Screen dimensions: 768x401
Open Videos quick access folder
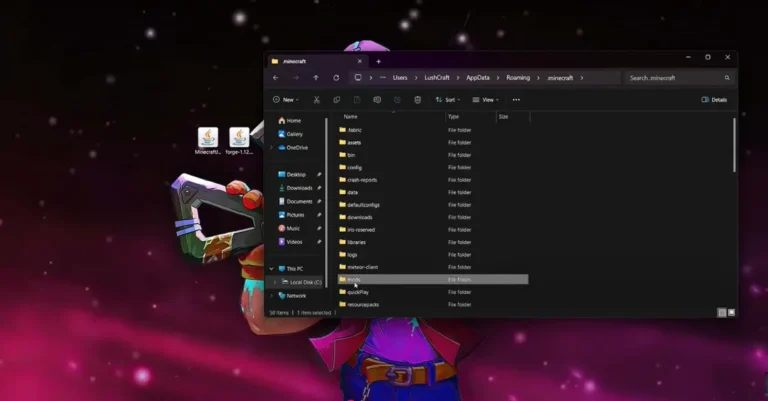tap(290, 242)
